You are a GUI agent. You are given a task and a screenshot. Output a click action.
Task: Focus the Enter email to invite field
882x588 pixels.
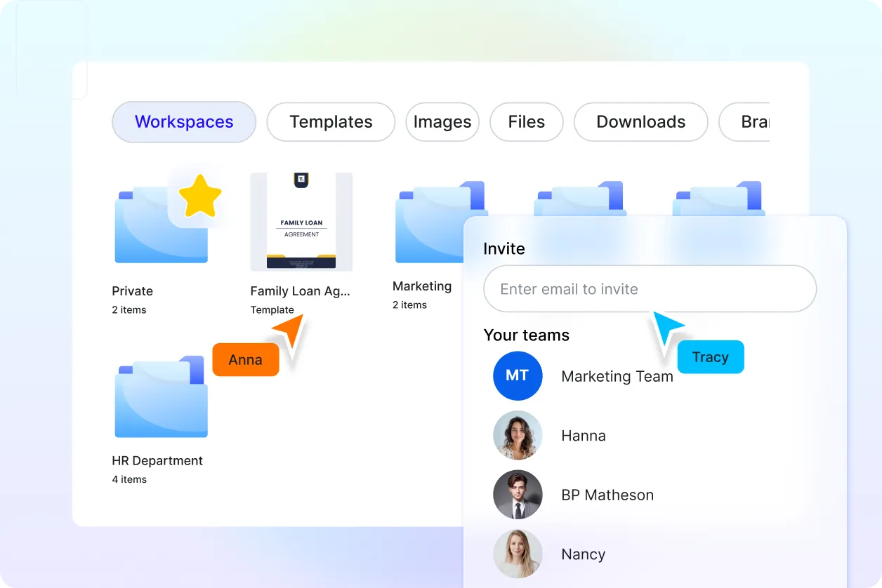[650, 289]
